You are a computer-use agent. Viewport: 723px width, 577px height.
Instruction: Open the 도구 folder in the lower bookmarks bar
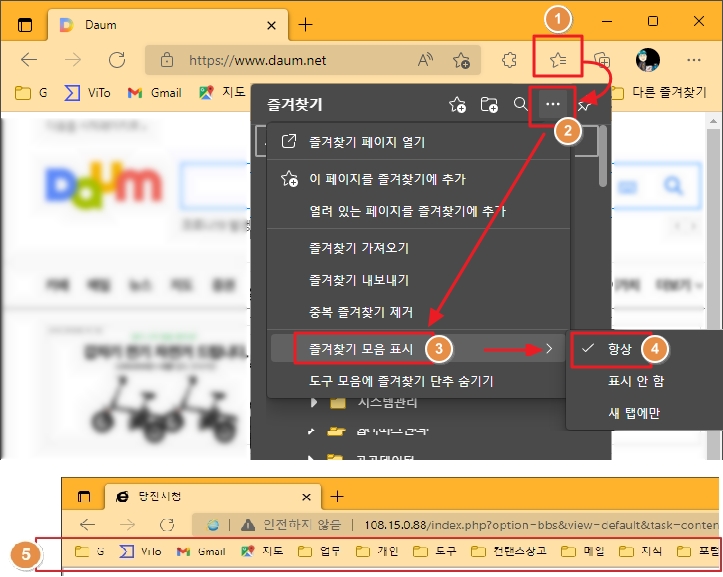click(x=434, y=551)
